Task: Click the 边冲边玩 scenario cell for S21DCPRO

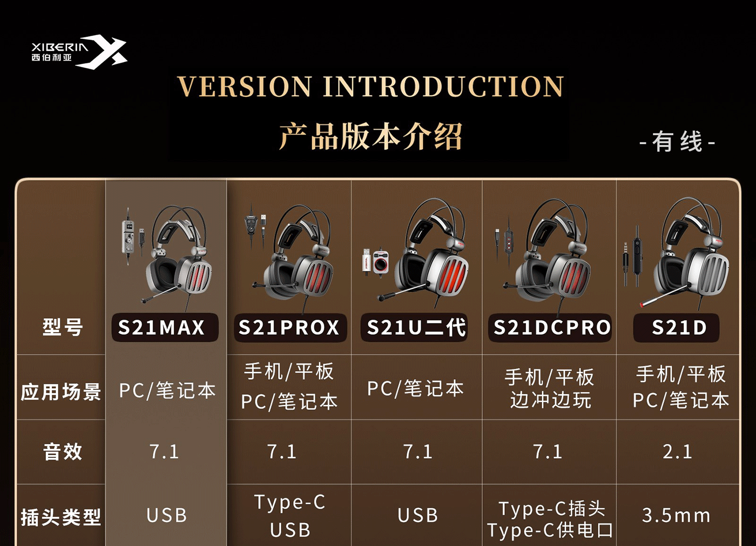Action: pos(550,400)
